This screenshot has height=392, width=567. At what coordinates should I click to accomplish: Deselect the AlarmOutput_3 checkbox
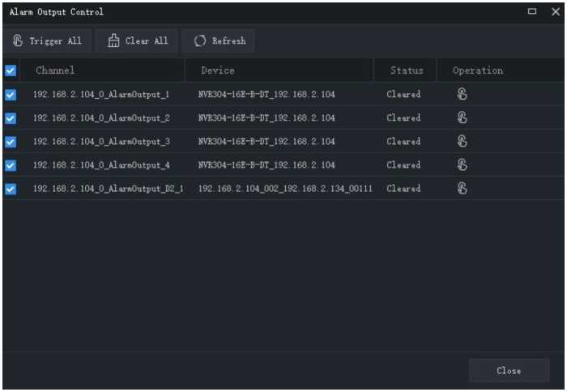(11, 142)
